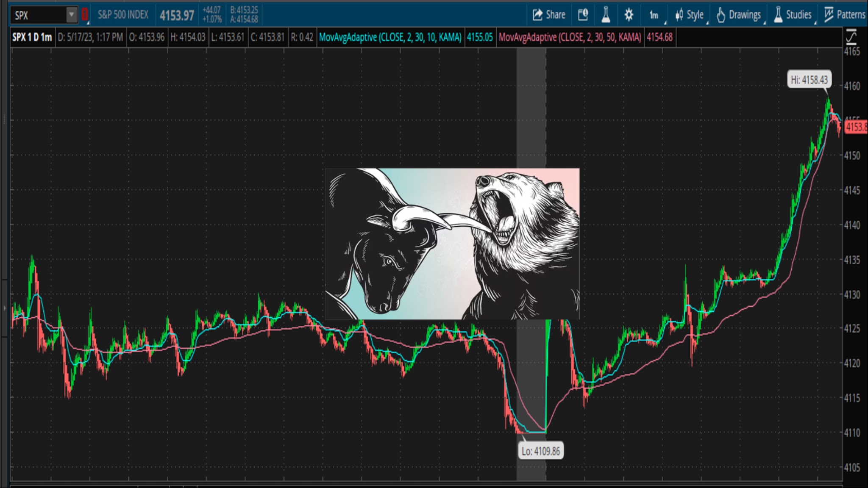Click the pointing hand Drawings icon
868x488 pixels.
721,15
